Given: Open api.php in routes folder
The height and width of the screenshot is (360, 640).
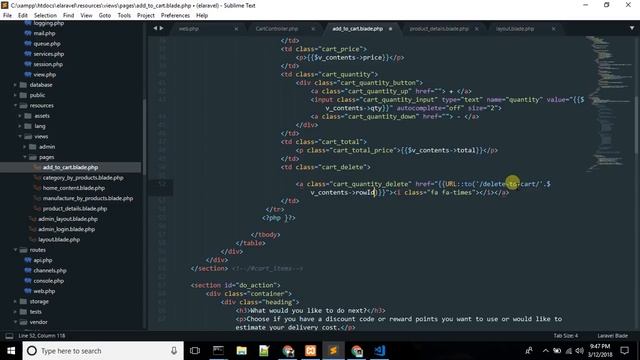Looking at the screenshot, I should pos(43,260).
